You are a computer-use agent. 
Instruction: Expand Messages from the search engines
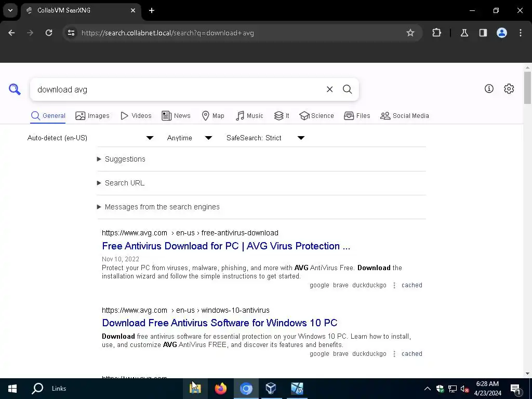158,207
